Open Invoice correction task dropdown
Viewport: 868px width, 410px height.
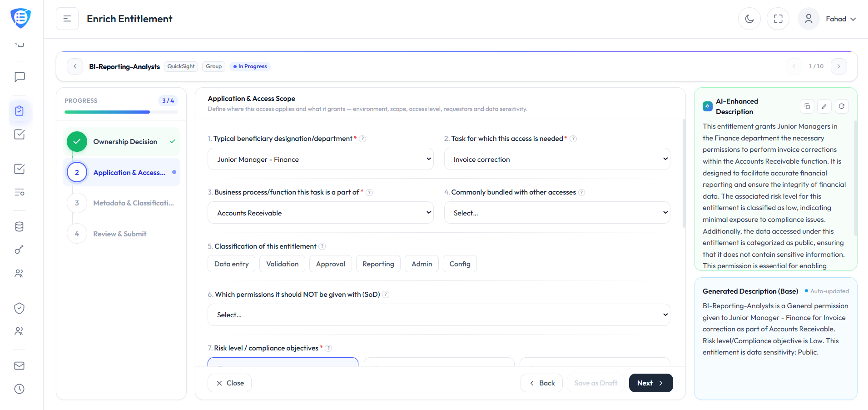tap(557, 159)
